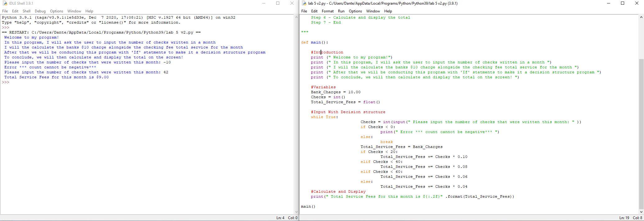Click 'Bank_Charges = 10.00' line

(336, 92)
